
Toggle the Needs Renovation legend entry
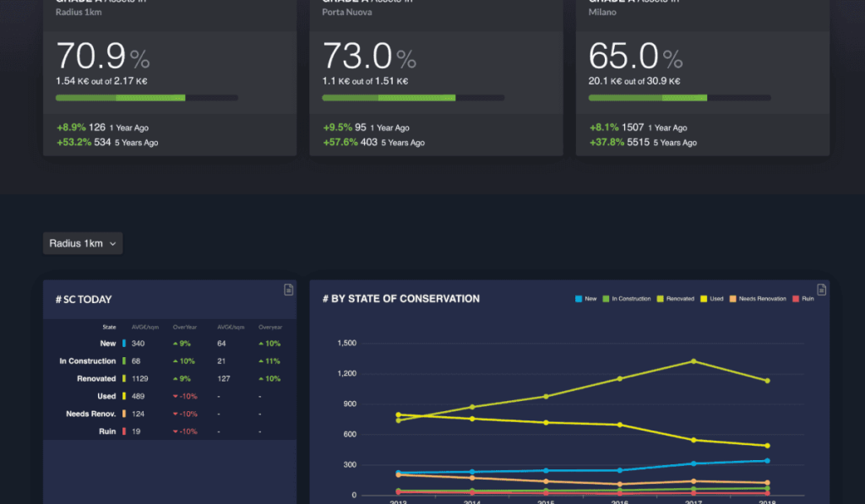coord(756,299)
